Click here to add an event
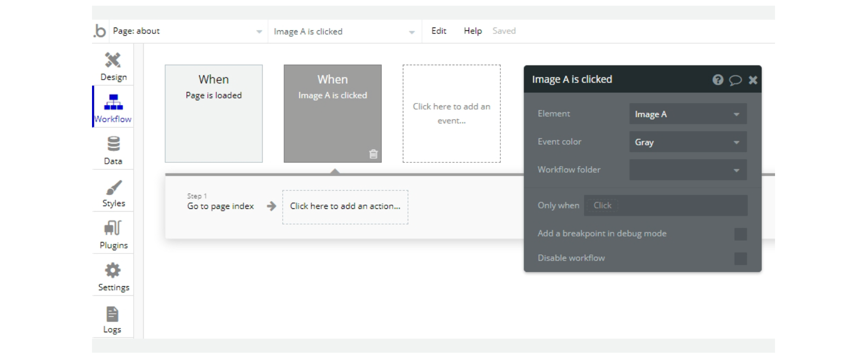Screen dimensions: 868x356 [x=451, y=113]
